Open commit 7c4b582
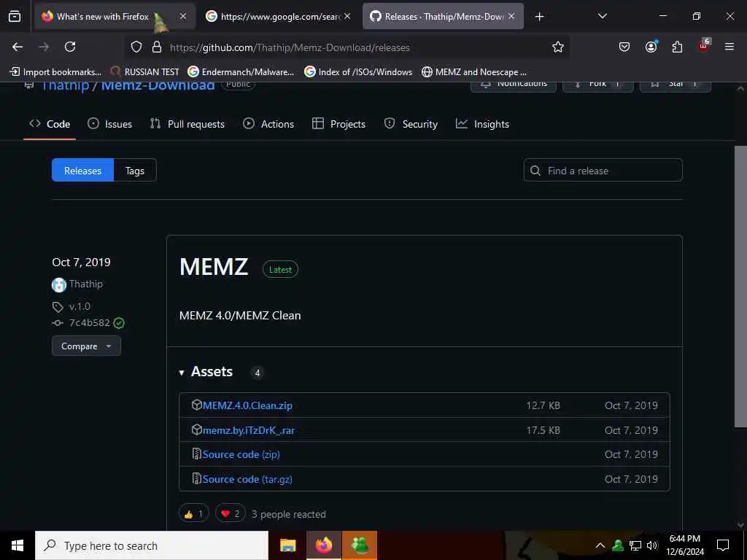This screenshot has width=747, height=560. click(89, 322)
